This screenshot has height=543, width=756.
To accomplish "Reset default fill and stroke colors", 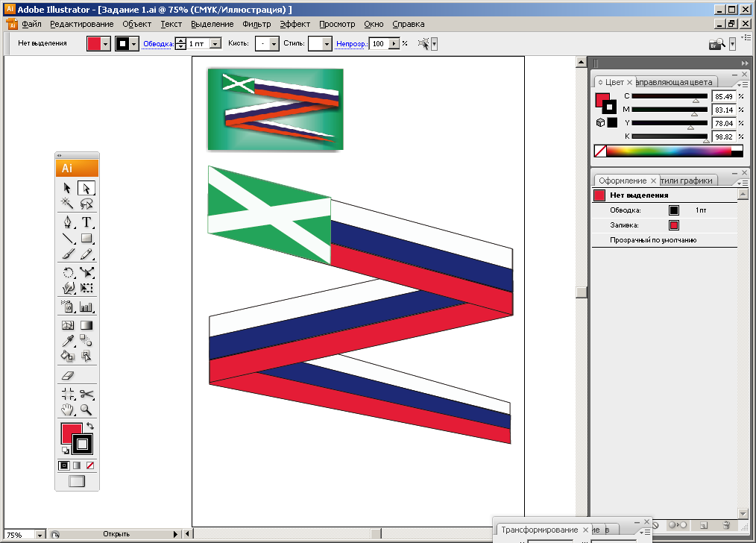I will [x=65, y=451].
